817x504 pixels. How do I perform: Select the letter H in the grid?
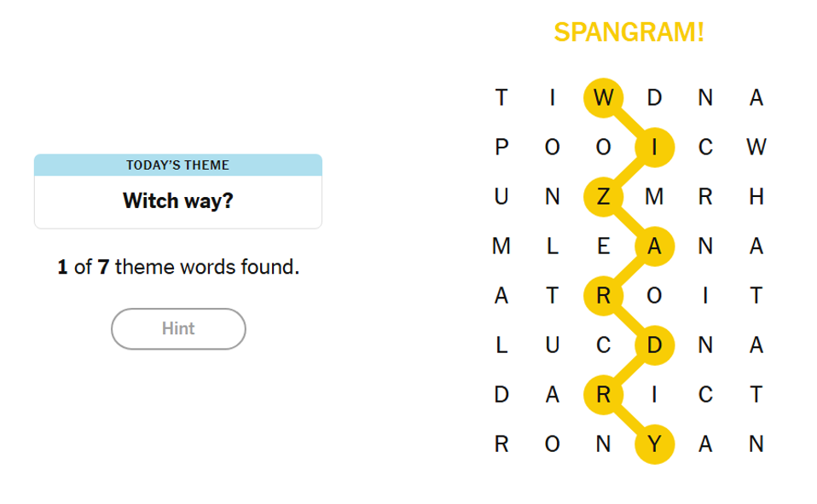click(x=756, y=197)
